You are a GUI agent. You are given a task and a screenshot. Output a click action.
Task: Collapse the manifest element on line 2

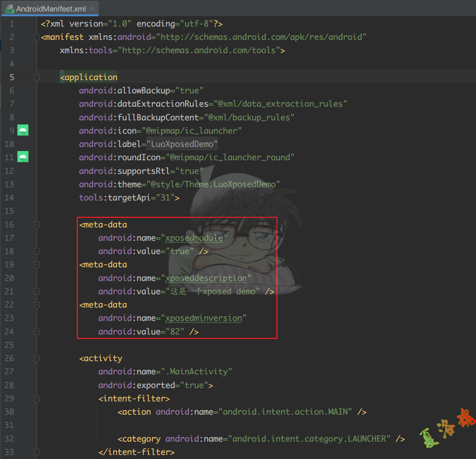pos(37,37)
